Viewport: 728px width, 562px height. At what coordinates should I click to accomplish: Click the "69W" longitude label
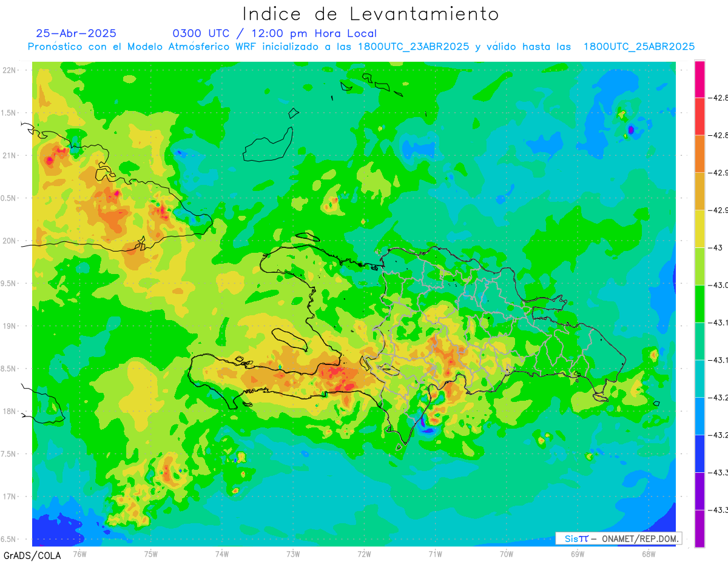point(578,554)
